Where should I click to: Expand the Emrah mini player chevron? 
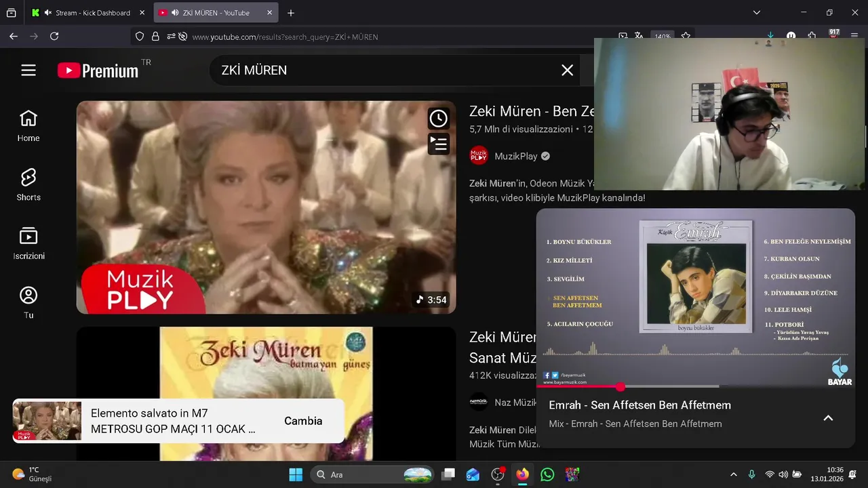point(828,418)
